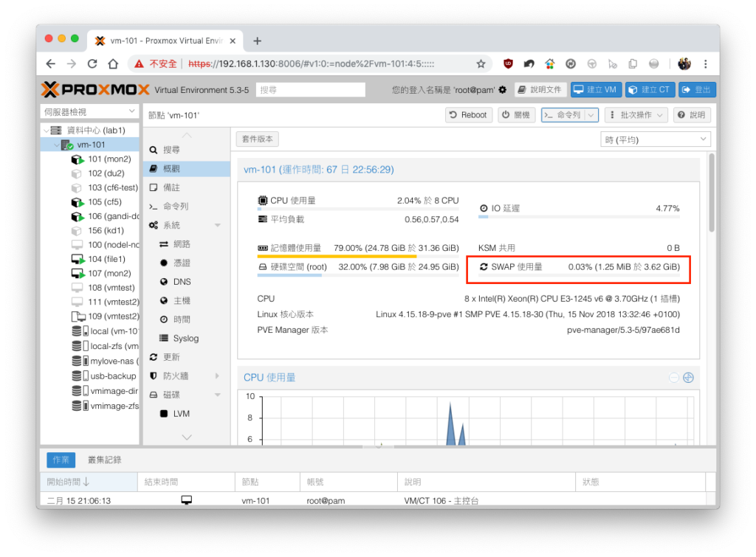Open new browser tab with plus

[x=257, y=41]
